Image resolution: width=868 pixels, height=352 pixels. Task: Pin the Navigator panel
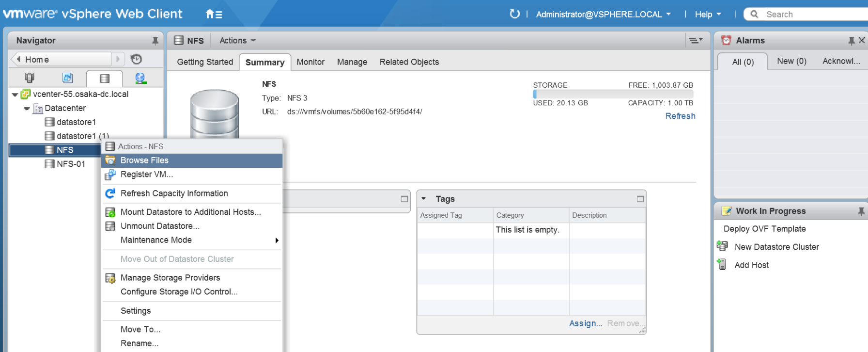pyautogui.click(x=155, y=41)
